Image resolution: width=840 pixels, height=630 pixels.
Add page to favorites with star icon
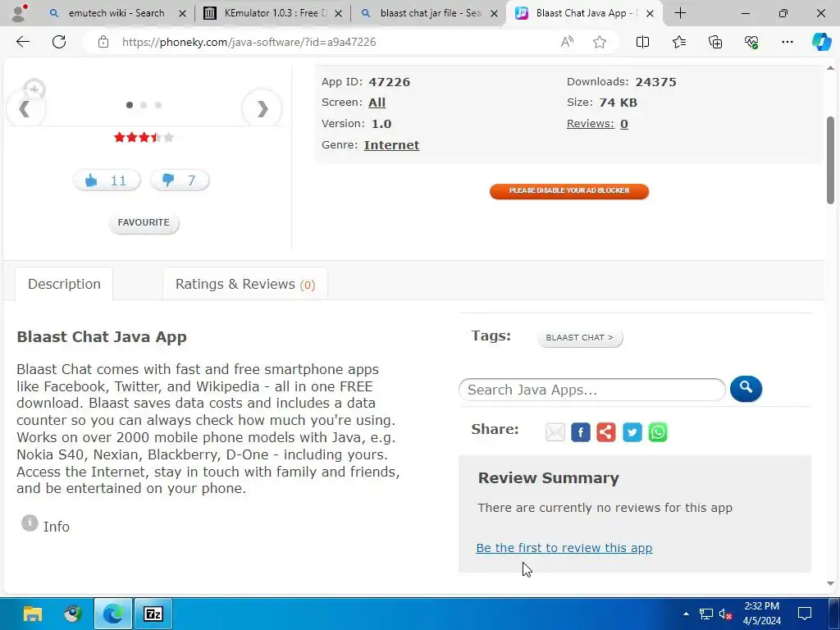600,42
